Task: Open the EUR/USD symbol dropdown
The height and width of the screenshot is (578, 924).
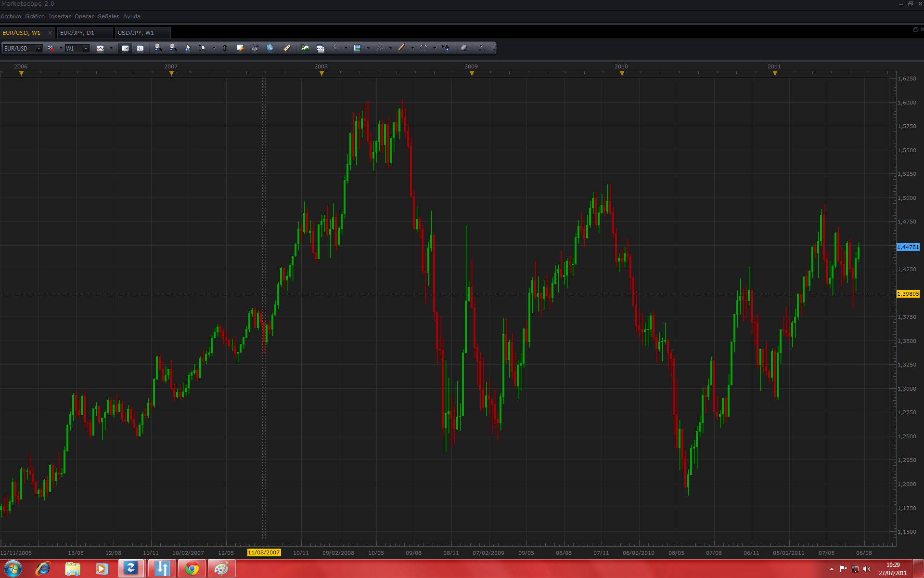Action: [x=38, y=48]
